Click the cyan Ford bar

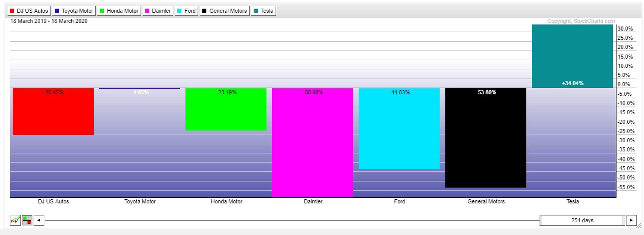399,128
